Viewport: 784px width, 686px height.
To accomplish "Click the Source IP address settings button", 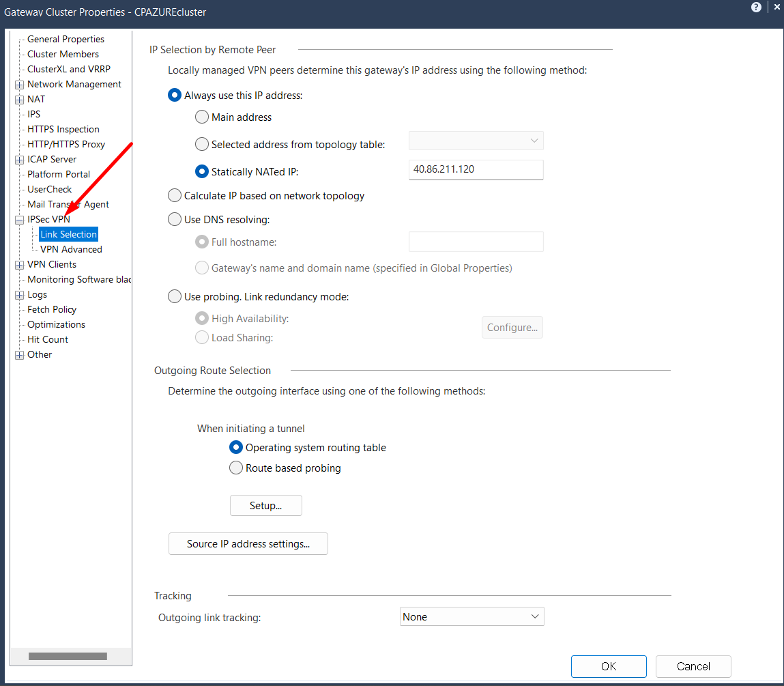I will [x=248, y=543].
